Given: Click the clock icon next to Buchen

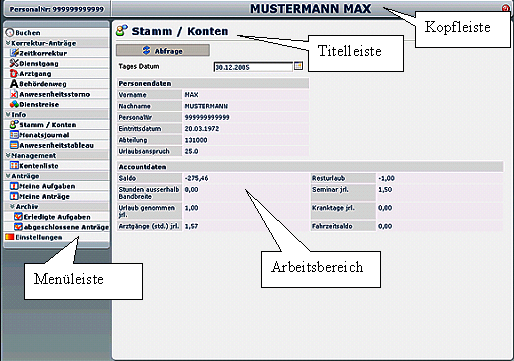Looking at the screenshot, I should click(x=10, y=33).
